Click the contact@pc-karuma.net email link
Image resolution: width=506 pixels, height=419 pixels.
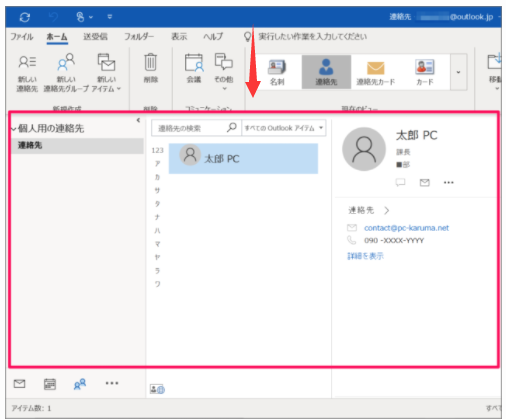[x=406, y=228]
